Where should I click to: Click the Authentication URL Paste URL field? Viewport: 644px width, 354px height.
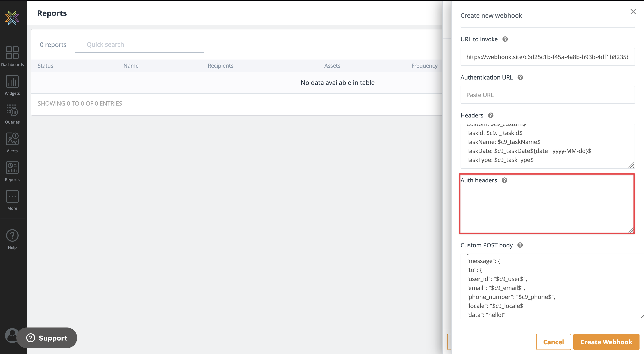(x=548, y=95)
